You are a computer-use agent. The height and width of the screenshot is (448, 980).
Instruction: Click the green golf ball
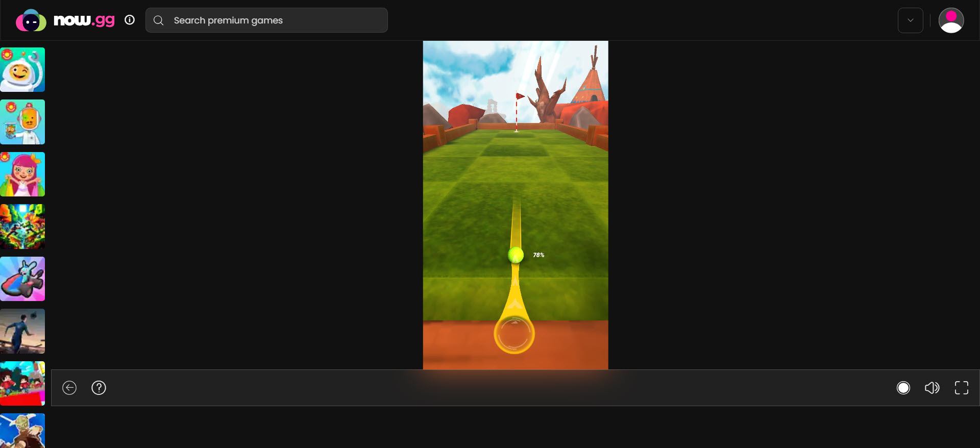coord(516,255)
